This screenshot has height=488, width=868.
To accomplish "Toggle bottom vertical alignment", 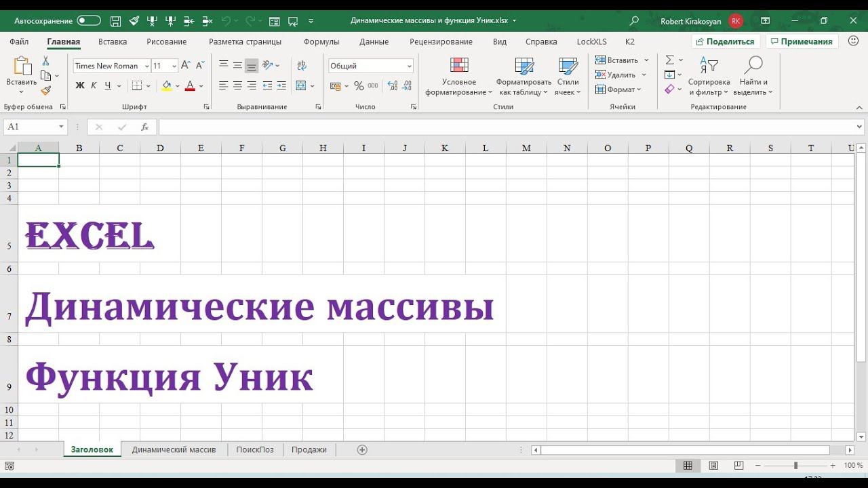I will pos(252,66).
